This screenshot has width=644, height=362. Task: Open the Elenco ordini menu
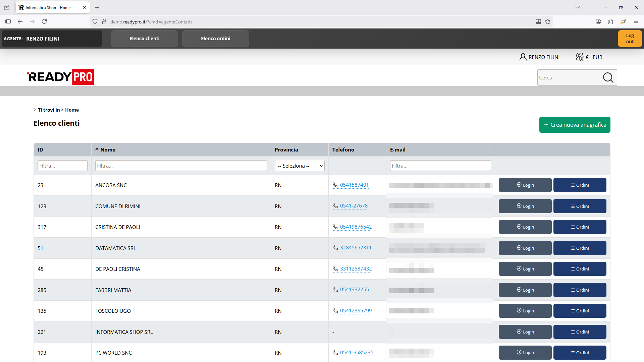pyautogui.click(x=216, y=39)
